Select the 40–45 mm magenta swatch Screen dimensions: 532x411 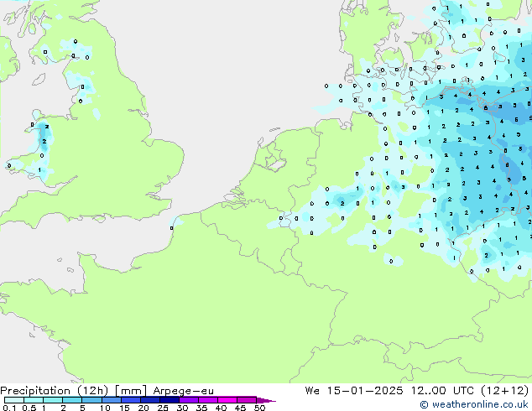point(227,400)
